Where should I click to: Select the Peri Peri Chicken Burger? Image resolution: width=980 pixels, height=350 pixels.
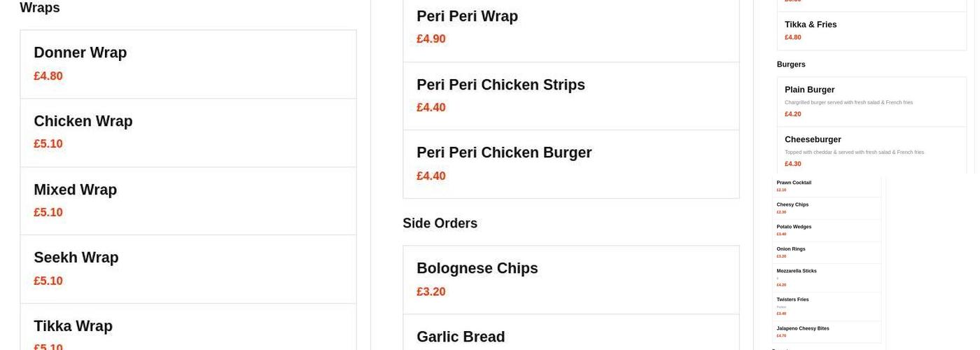pos(570,164)
